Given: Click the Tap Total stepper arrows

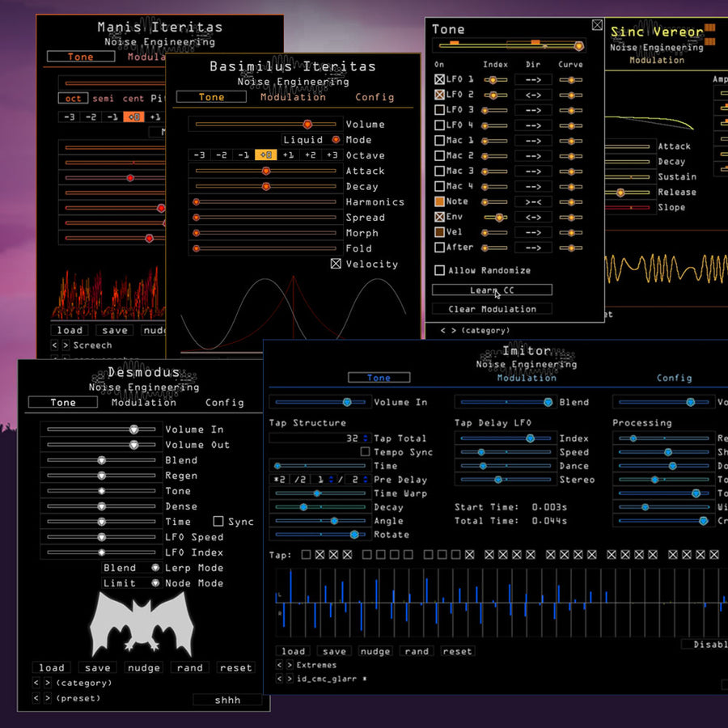Looking at the screenshot, I should pos(365,438).
